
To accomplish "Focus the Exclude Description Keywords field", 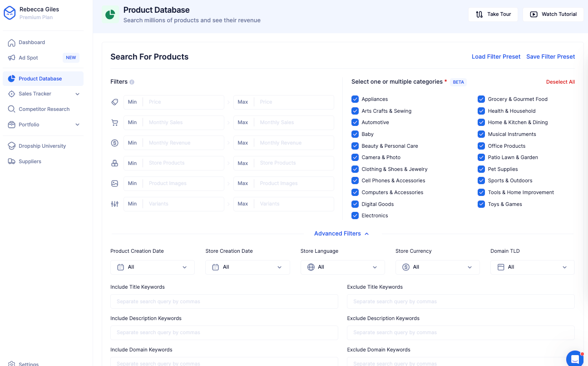I will click(461, 333).
